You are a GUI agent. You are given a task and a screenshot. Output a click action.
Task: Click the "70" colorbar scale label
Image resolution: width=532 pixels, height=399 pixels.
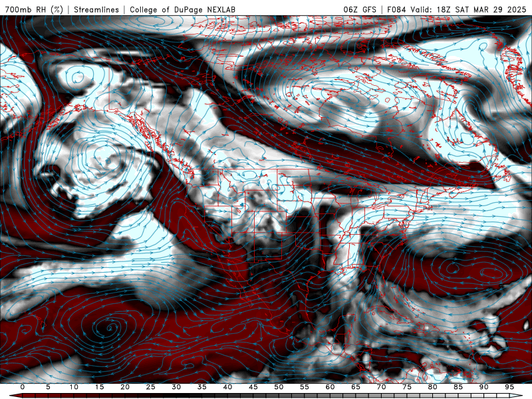coord(381,387)
